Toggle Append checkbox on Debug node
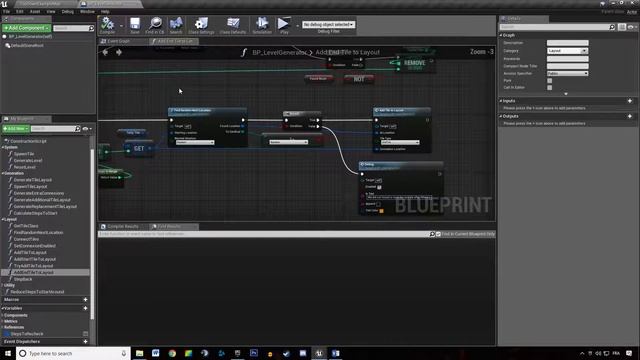The image size is (640, 360). (378, 204)
